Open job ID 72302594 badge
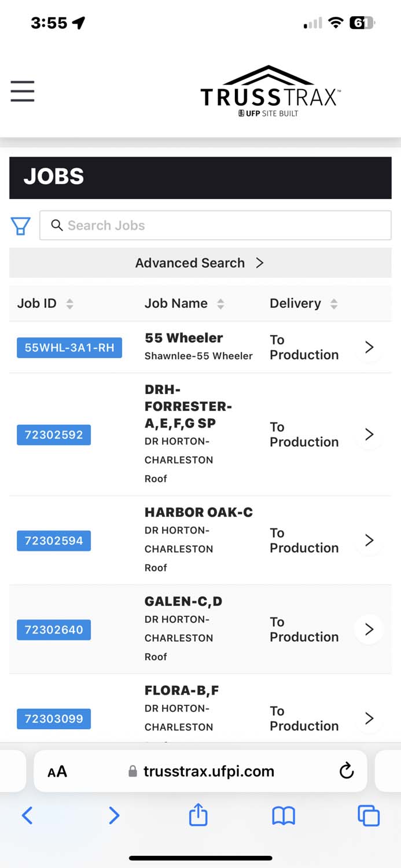This screenshot has width=401, height=868. point(54,540)
